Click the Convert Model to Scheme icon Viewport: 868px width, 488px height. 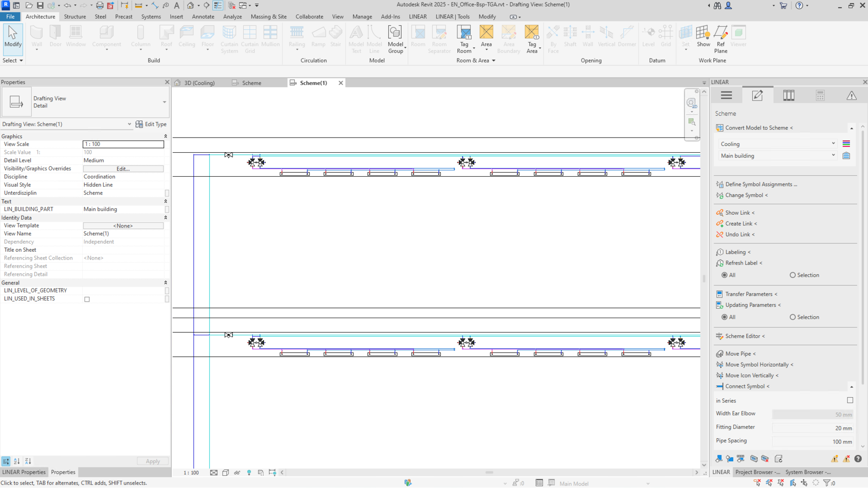(720, 128)
